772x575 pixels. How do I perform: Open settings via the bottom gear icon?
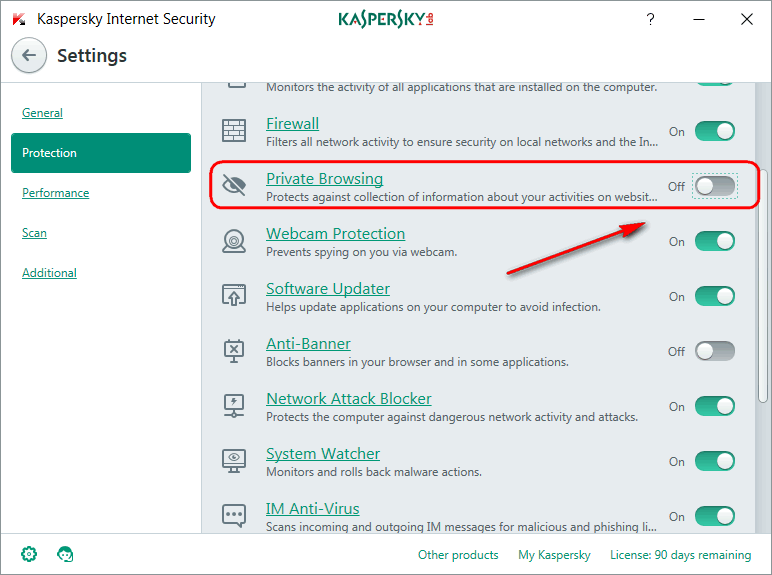[29, 554]
